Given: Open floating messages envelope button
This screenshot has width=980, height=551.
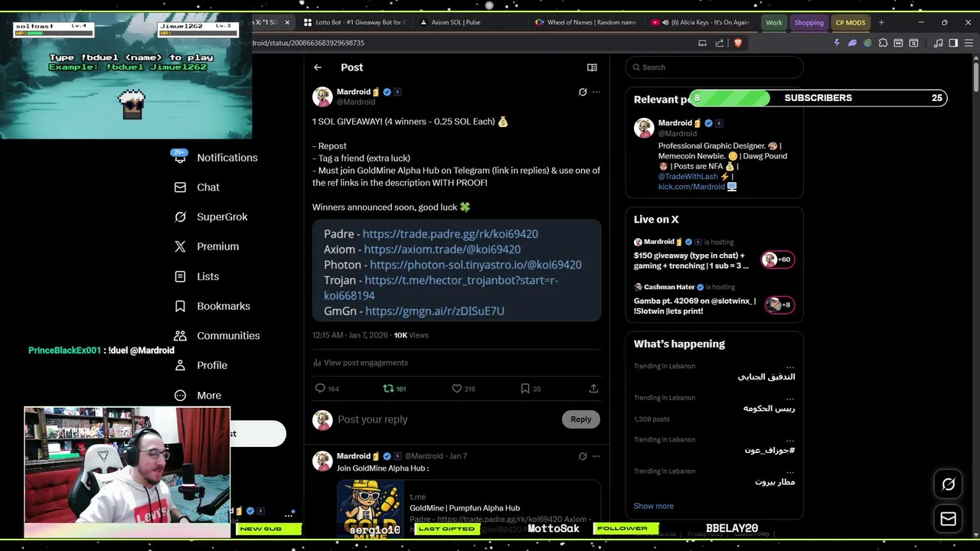Looking at the screenshot, I should point(948,519).
